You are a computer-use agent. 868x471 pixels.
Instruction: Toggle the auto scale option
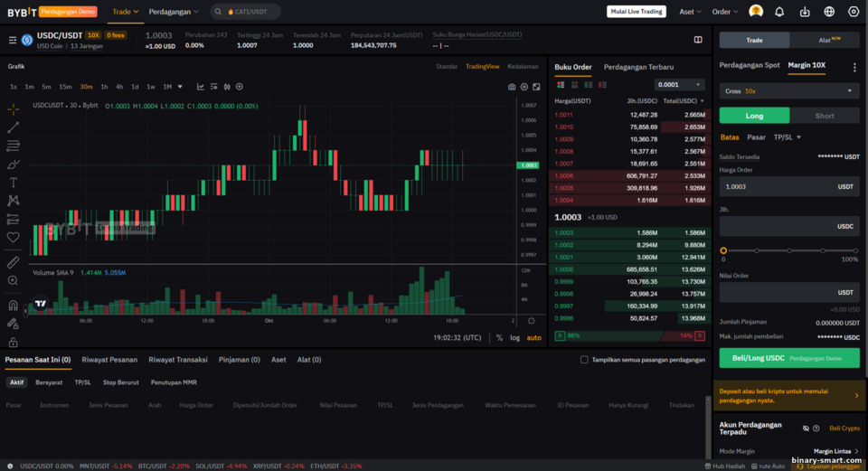[533, 337]
